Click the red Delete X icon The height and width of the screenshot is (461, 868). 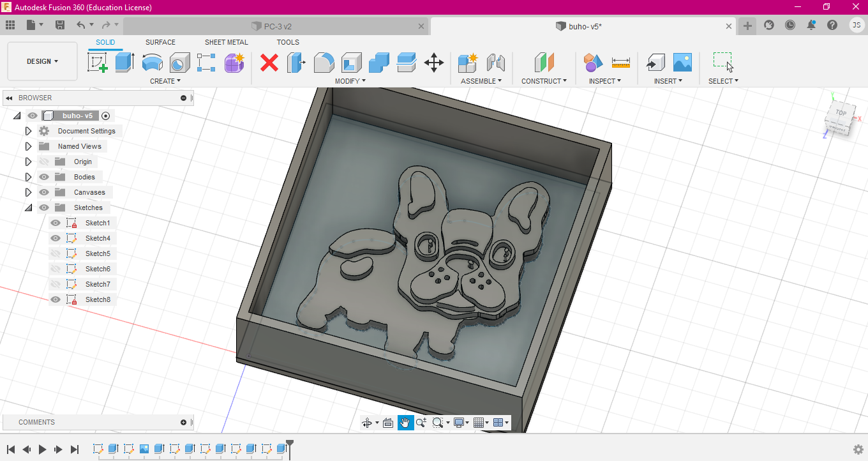coord(269,63)
